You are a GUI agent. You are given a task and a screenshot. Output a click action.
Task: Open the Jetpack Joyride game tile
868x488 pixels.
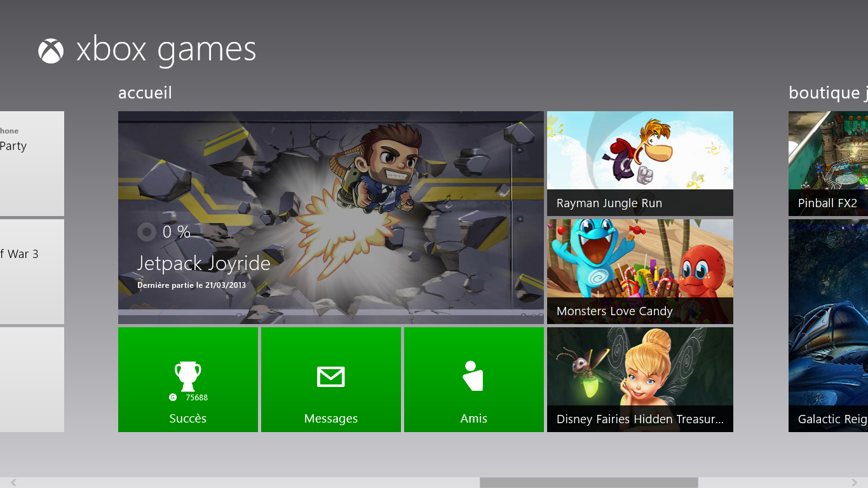point(331,217)
